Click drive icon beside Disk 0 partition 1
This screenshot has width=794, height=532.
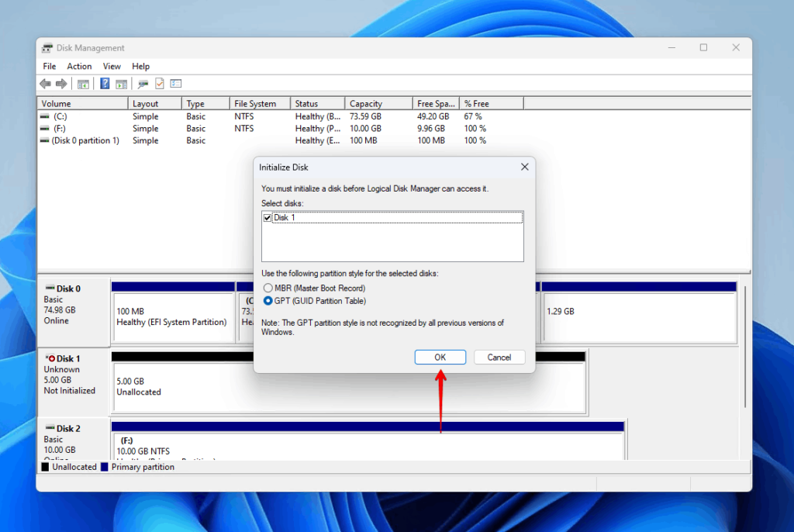tap(44, 140)
